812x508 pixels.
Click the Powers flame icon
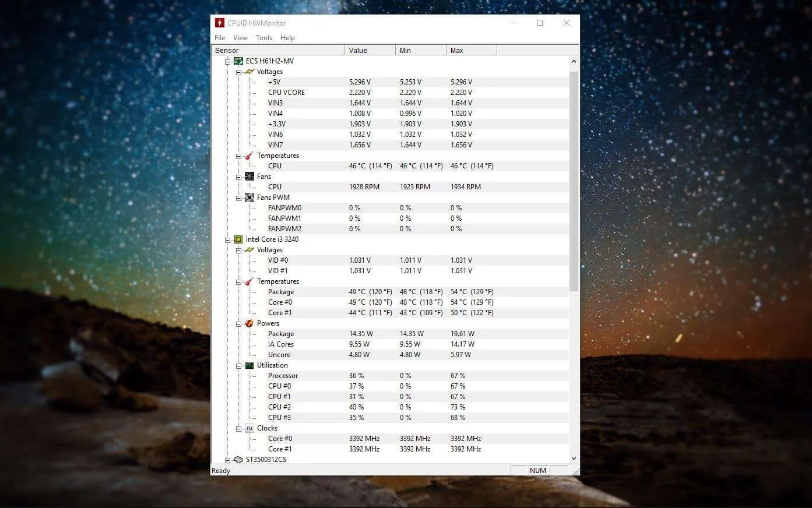click(249, 323)
